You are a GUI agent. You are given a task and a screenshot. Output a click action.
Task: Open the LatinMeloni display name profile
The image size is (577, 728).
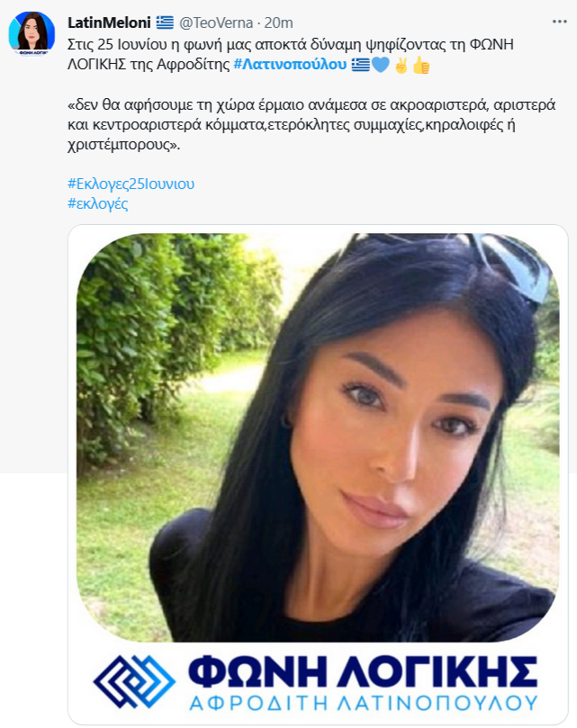pos(109,22)
